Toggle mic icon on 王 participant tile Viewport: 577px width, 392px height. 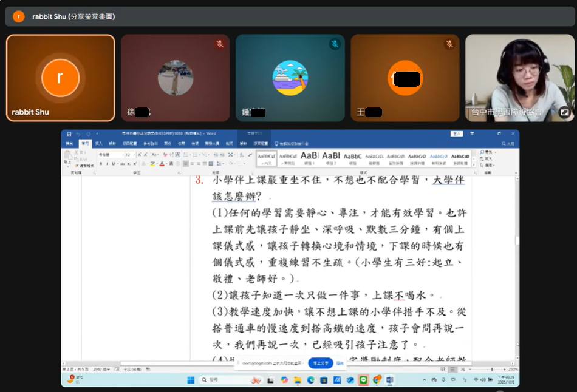coord(449,44)
